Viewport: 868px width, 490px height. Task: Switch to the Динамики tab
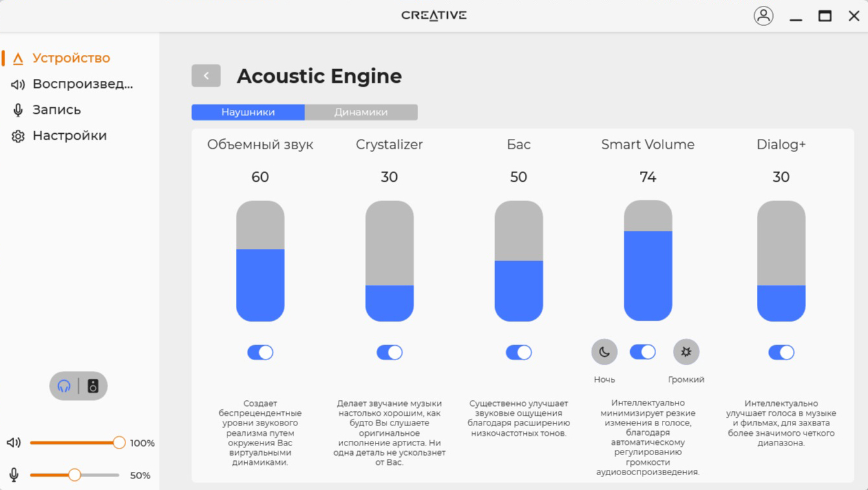(x=361, y=112)
